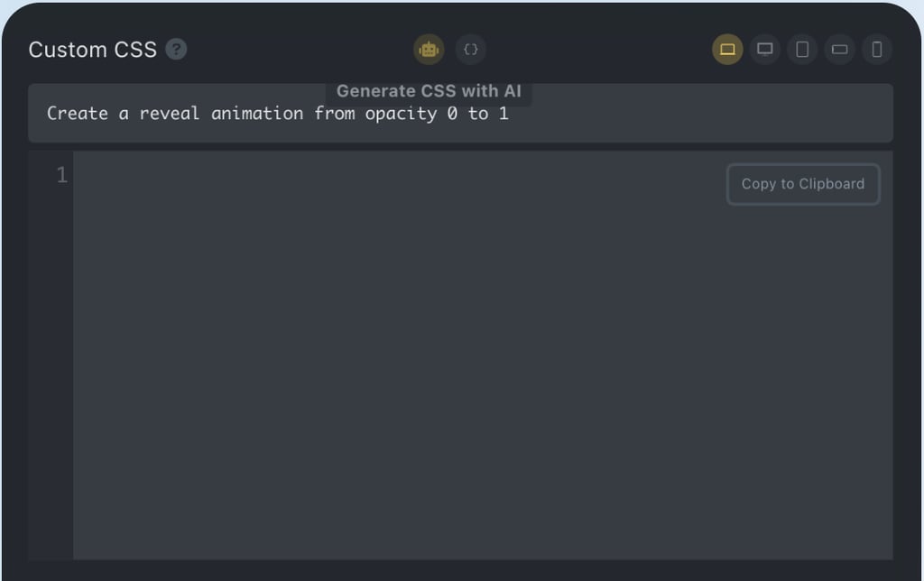Click inside the empty CSS code editor
This screenshot has width=924, height=581.
(x=483, y=355)
